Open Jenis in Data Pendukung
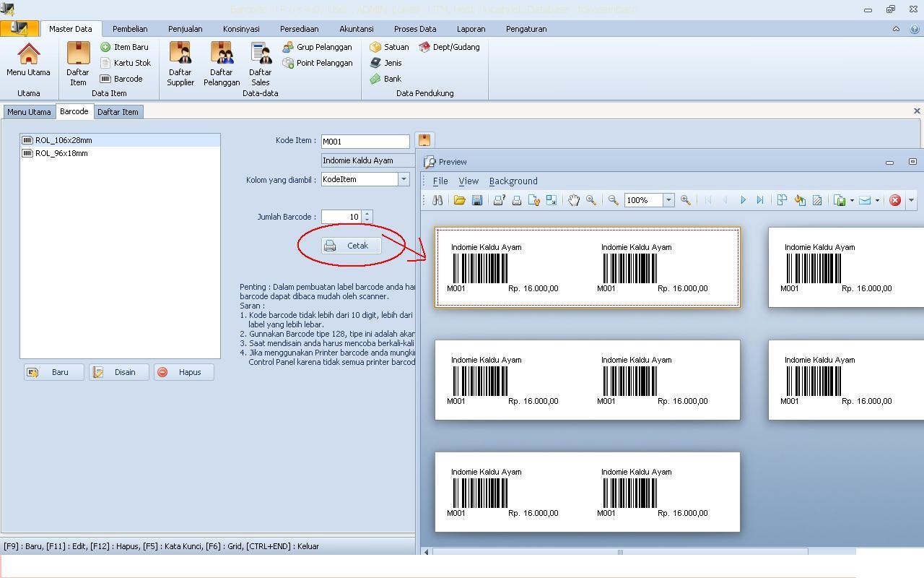The height and width of the screenshot is (578, 924). coord(385,63)
